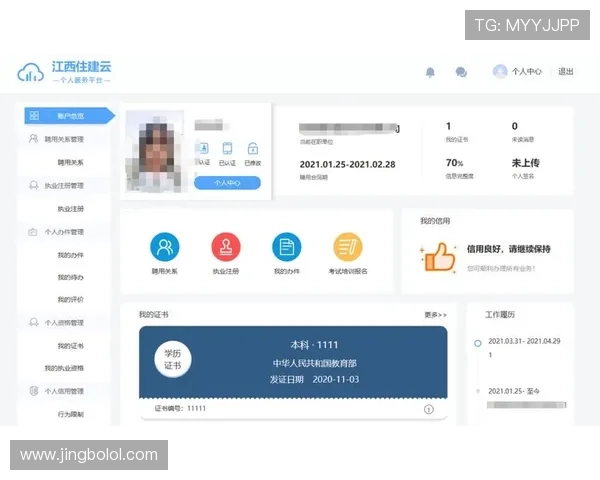Click the 2021.01.25-至今 timeline marker
Viewport: 600px width, 480px height.
click(x=478, y=391)
